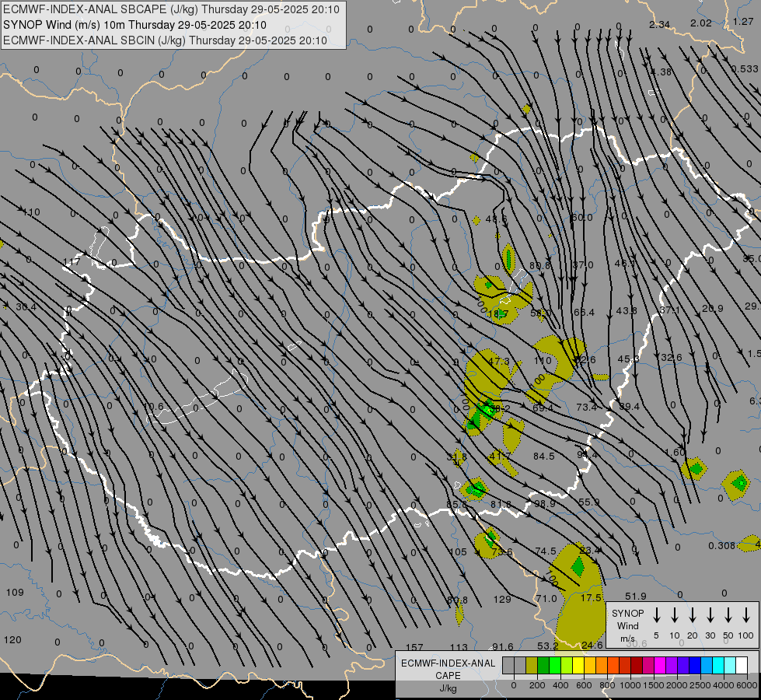Viewport: 761px width, 700px height.
Task: Click the 2.02 value on the map
Action: [x=701, y=23]
